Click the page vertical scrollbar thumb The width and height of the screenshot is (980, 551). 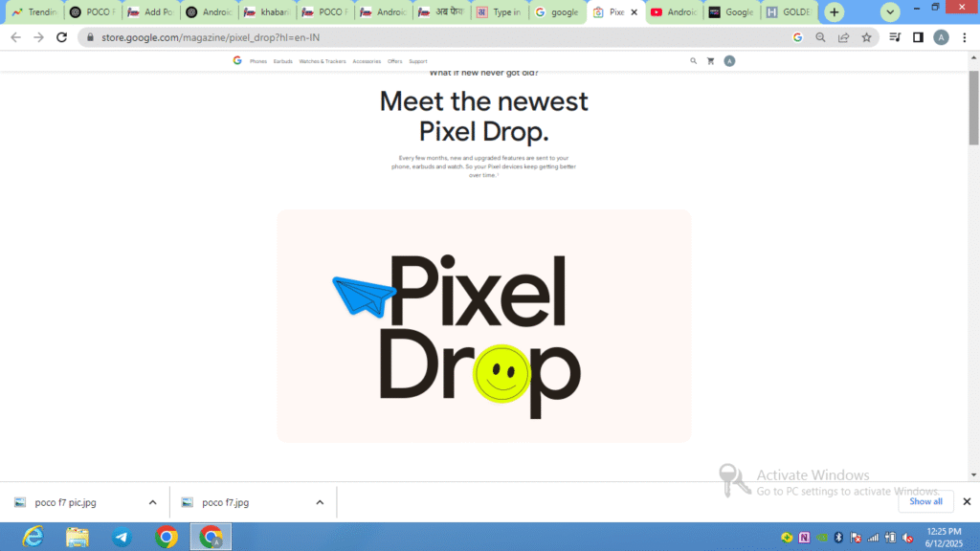pyautogui.click(x=973, y=106)
